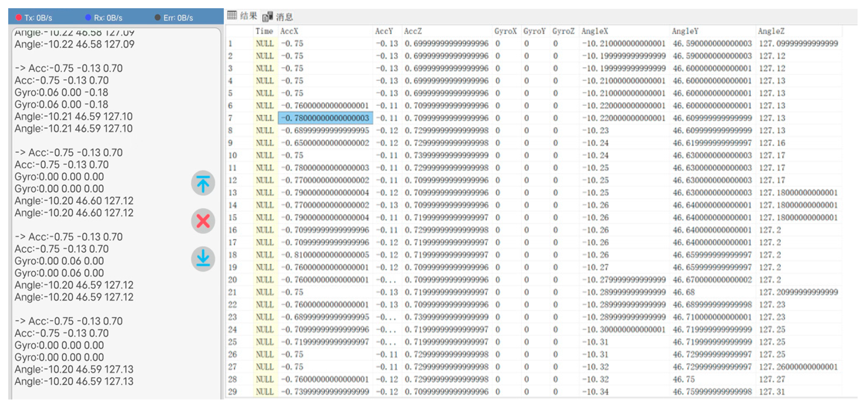This screenshot has width=868, height=408.
Task: Select row number 15 header
Action: (x=233, y=217)
